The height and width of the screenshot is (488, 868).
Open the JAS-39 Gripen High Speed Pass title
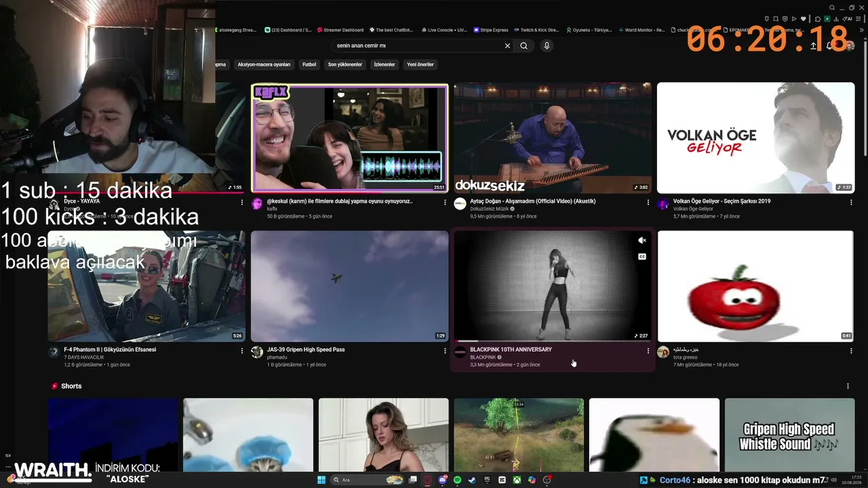pyautogui.click(x=306, y=350)
